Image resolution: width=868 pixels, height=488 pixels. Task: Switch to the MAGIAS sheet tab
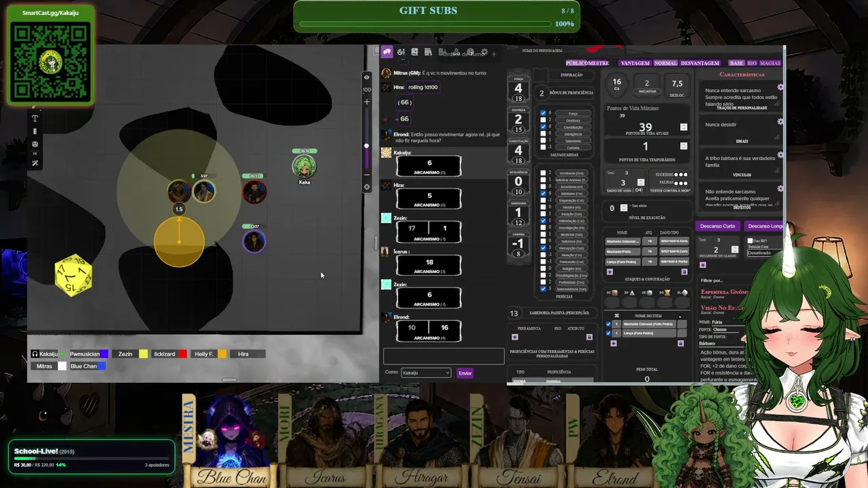[770, 63]
